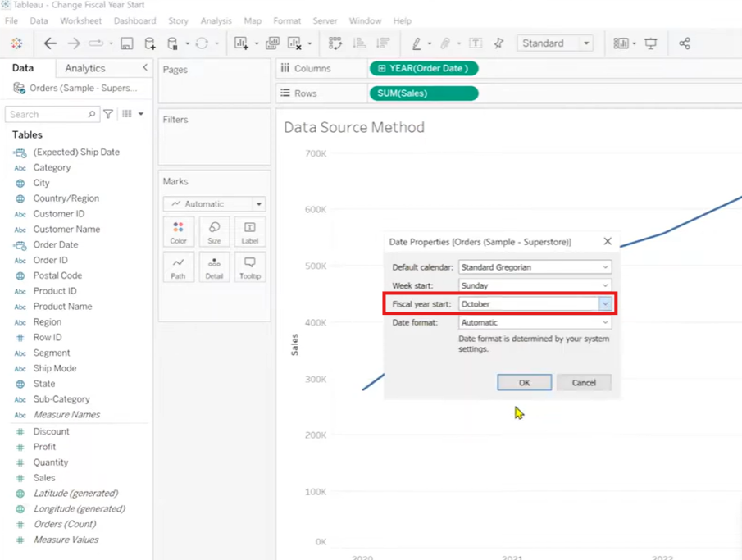Image resolution: width=742 pixels, height=560 pixels.
Task: Click the Save workbook icon
Action: tap(127, 43)
